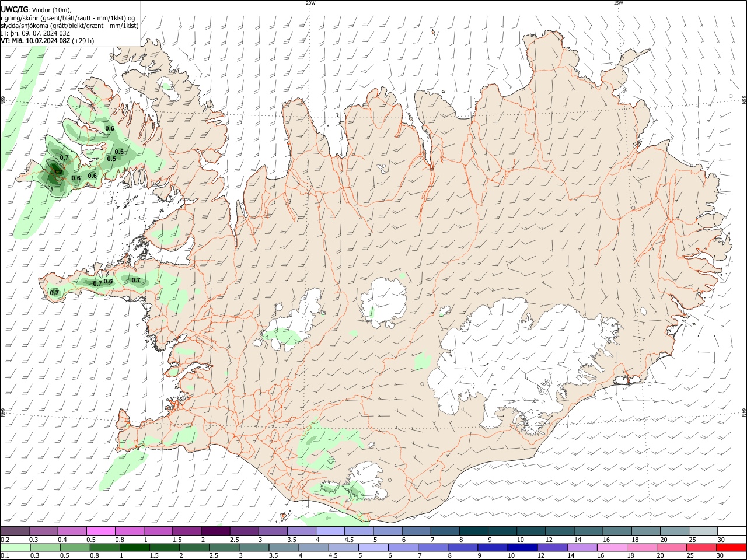Click the bright red 30 mm rain swatch

click(731, 547)
